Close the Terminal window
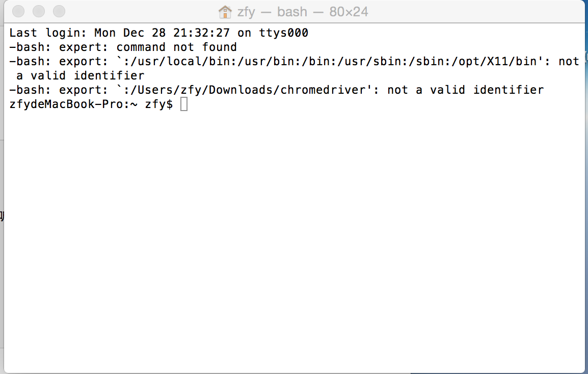The height and width of the screenshot is (374, 588). pyautogui.click(x=18, y=11)
